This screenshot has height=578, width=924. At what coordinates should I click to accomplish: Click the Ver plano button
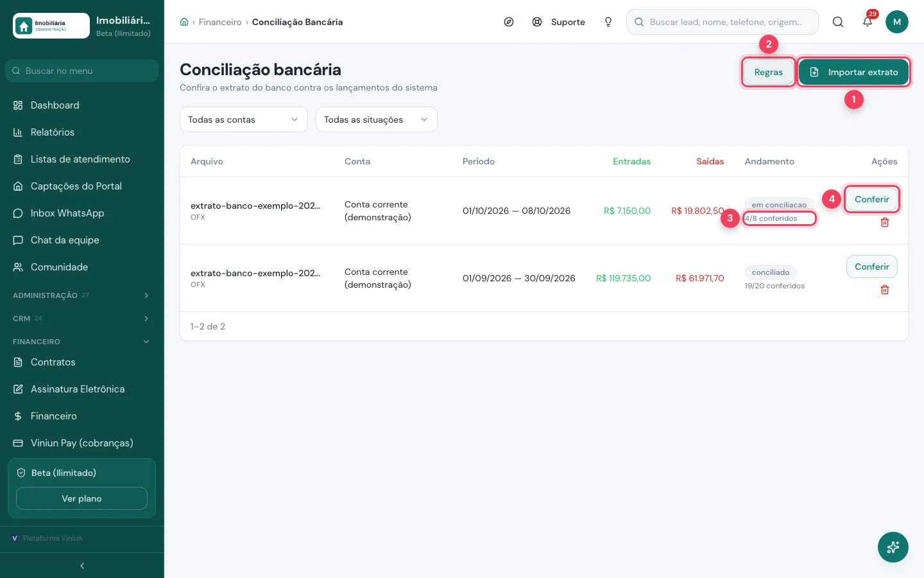click(x=81, y=498)
